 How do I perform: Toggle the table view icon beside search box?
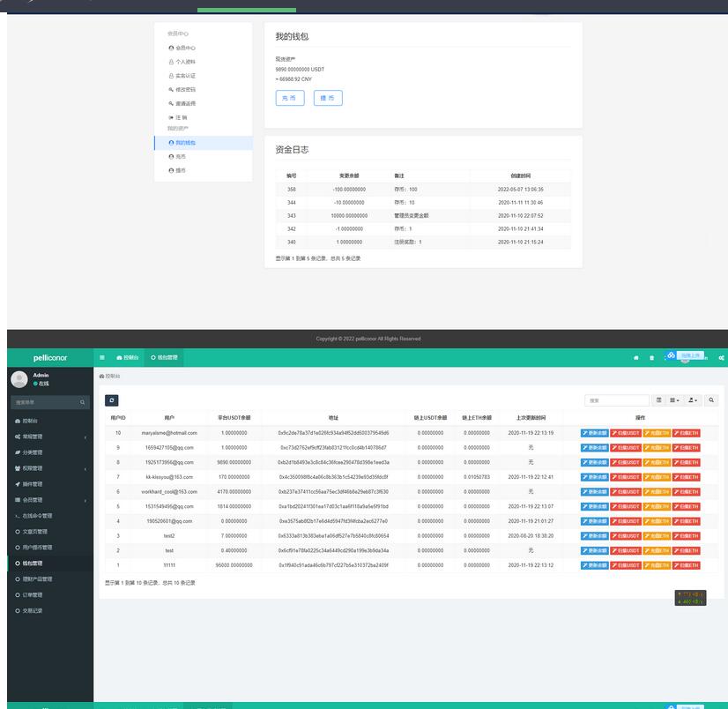[658, 400]
